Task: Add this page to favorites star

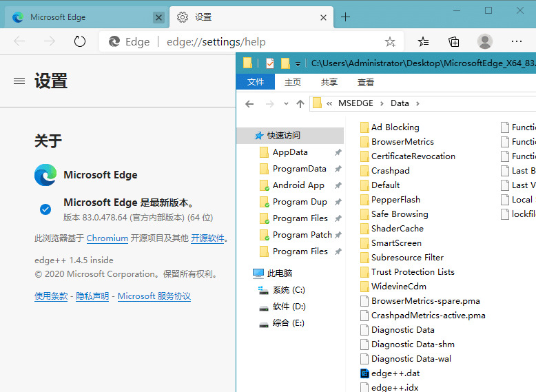Action: [x=390, y=41]
